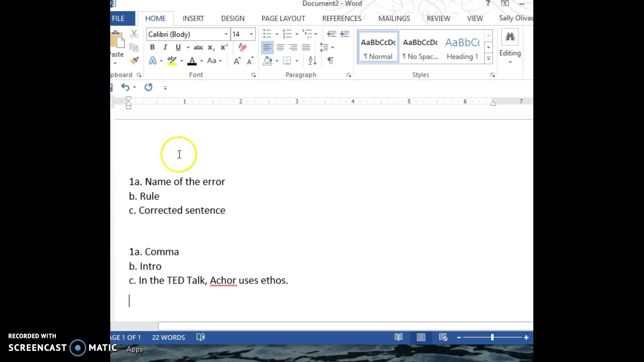644x362 pixels.
Task: Open line spacing dropdown
Action: [327, 47]
